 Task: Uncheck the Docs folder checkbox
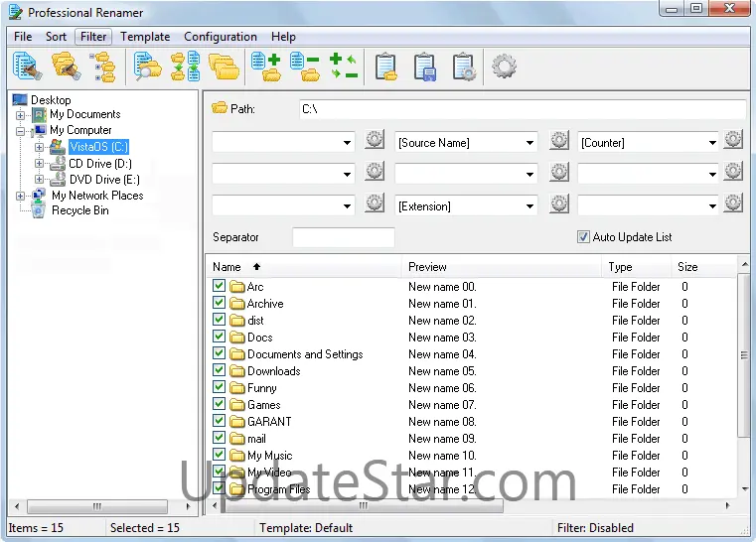point(219,337)
